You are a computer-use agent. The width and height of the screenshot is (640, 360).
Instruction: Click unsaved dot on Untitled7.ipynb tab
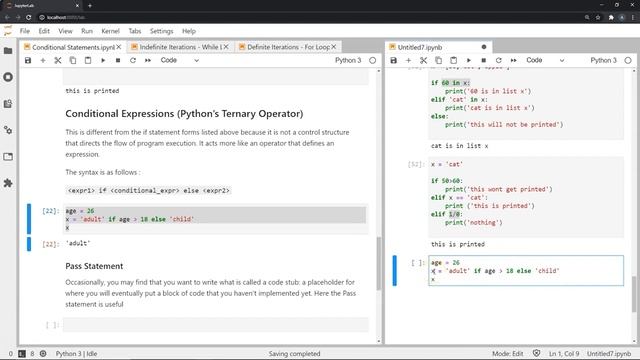(484, 47)
